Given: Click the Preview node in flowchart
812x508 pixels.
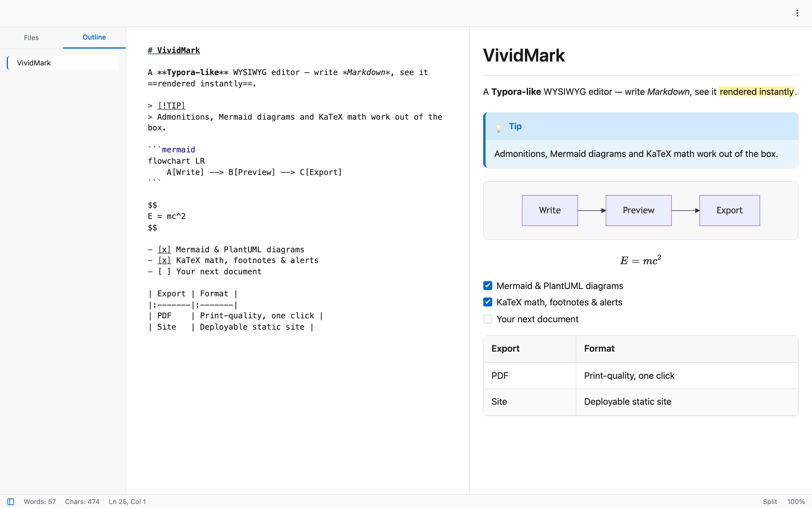Looking at the screenshot, I should [x=639, y=210].
